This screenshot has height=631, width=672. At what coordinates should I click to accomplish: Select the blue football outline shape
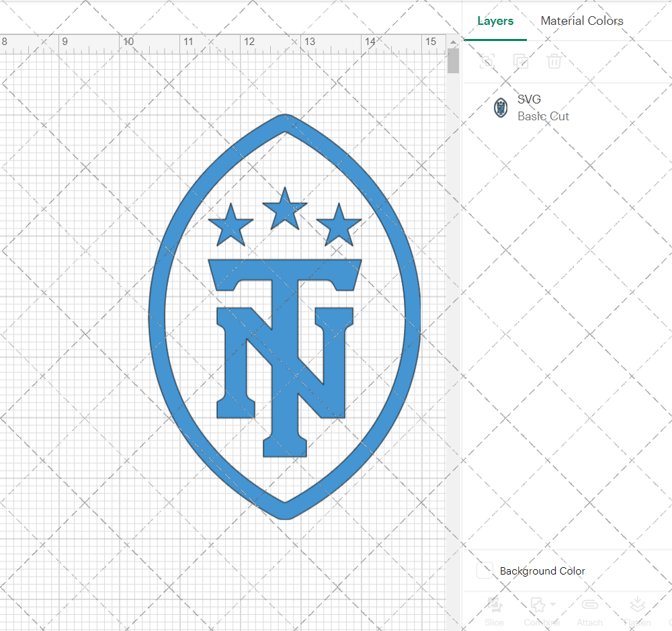157,317
